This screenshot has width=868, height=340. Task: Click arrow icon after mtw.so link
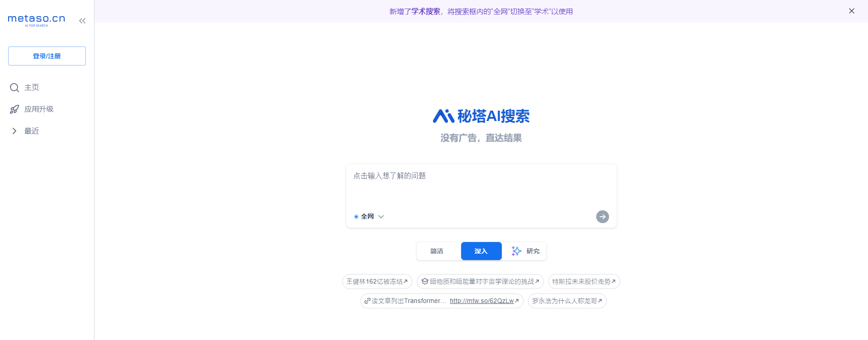pos(517,301)
